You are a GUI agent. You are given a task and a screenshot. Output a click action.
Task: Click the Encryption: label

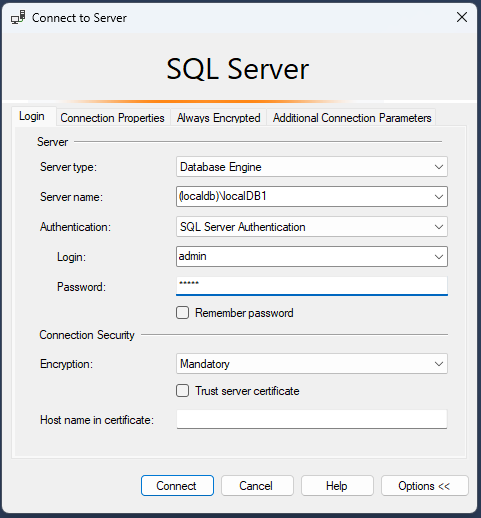coord(66,364)
